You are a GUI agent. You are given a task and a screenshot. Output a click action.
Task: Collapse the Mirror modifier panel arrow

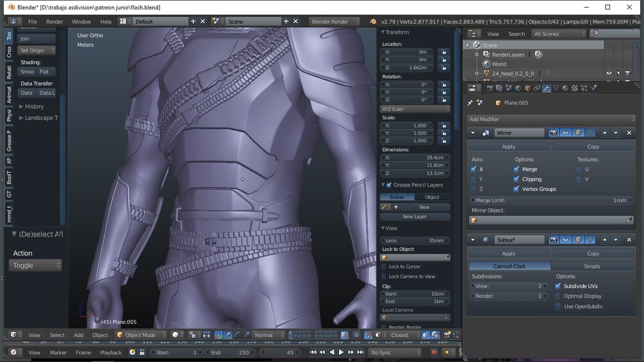pyautogui.click(x=473, y=133)
